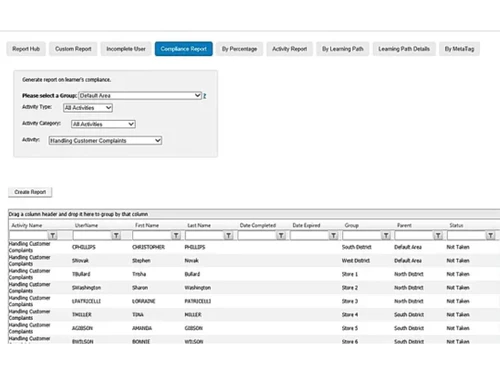
Task: Click first name LORRAINE cell
Action: (144, 301)
